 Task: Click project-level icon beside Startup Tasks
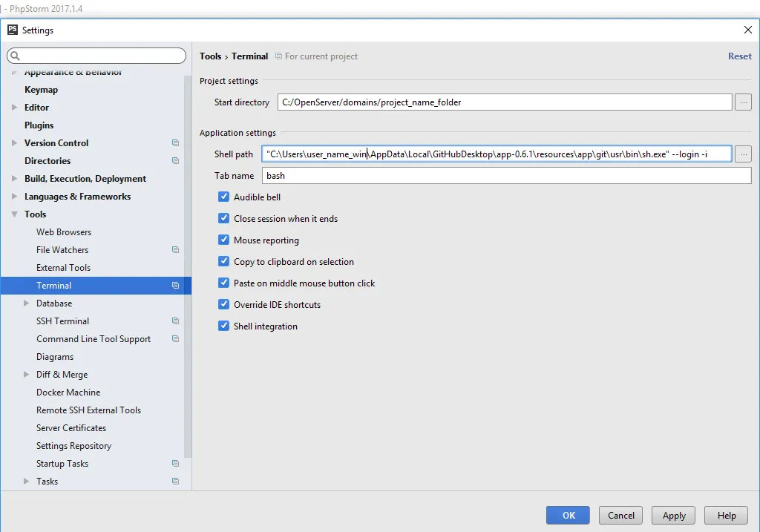(175, 464)
